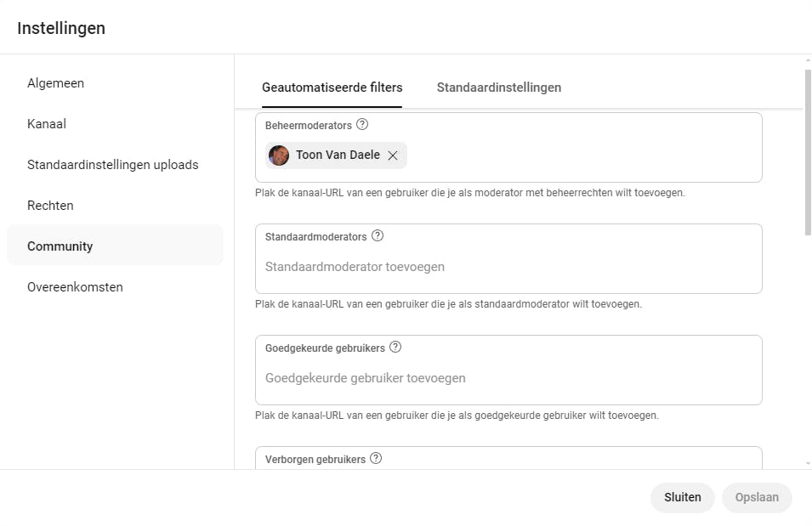Click help icon beside Verborgen gebruikers
Viewport: 812px width, 526px height.
(x=376, y=459)
